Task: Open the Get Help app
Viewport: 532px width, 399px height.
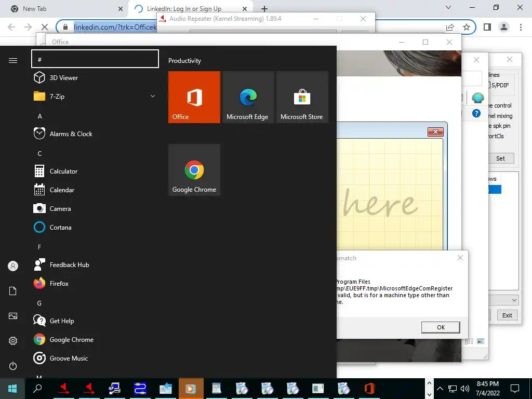Action: 95,321
